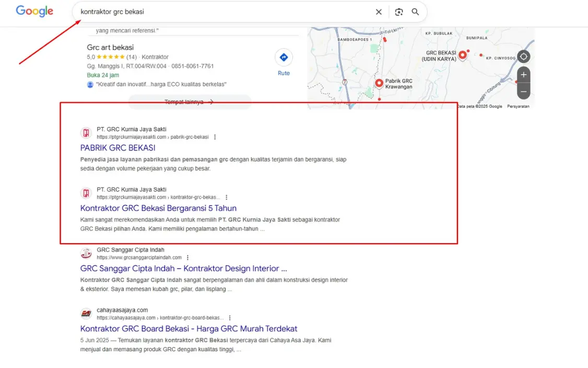588x368 pixels.
Task: Click the magnifying glass search button
Action: pos(415,12)
